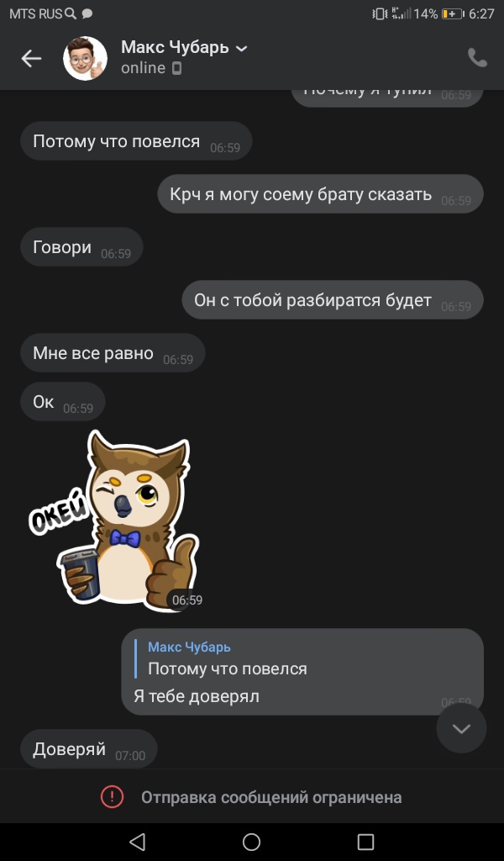Tap the back arrow icon
The image size is (504, 861).
click(x=31, y=58)
